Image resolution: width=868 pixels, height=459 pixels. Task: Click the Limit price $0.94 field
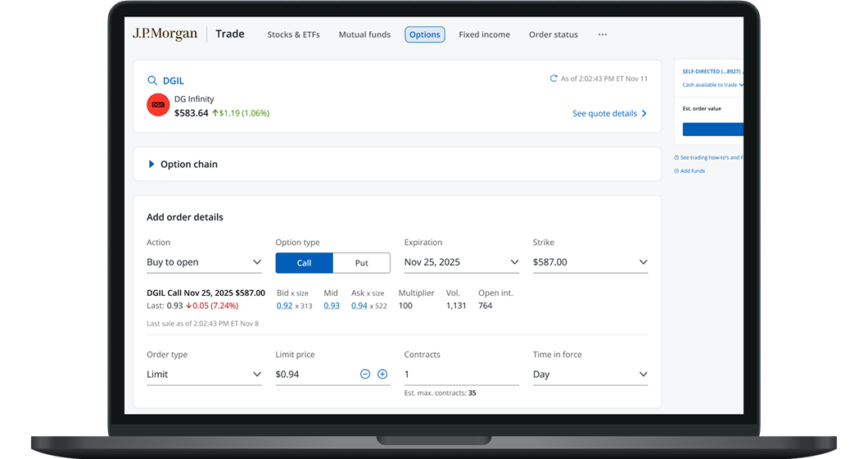(x=315, y=375)
